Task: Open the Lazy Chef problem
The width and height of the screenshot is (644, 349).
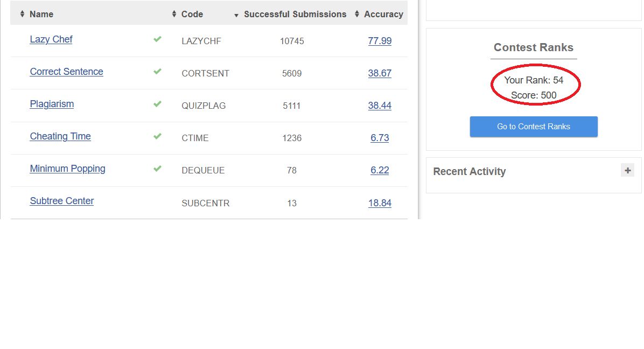Action: pyautogui.click(x=51, y=39)
